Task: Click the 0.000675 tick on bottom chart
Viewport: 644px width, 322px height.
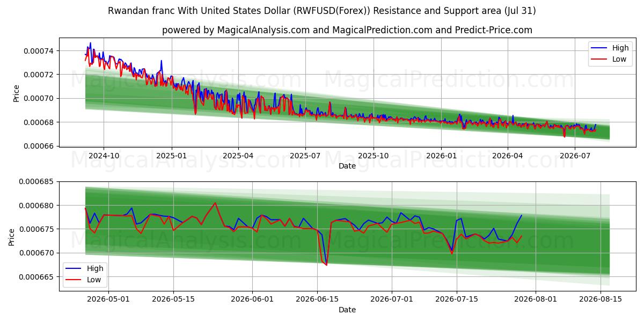Action: (37, 229)
